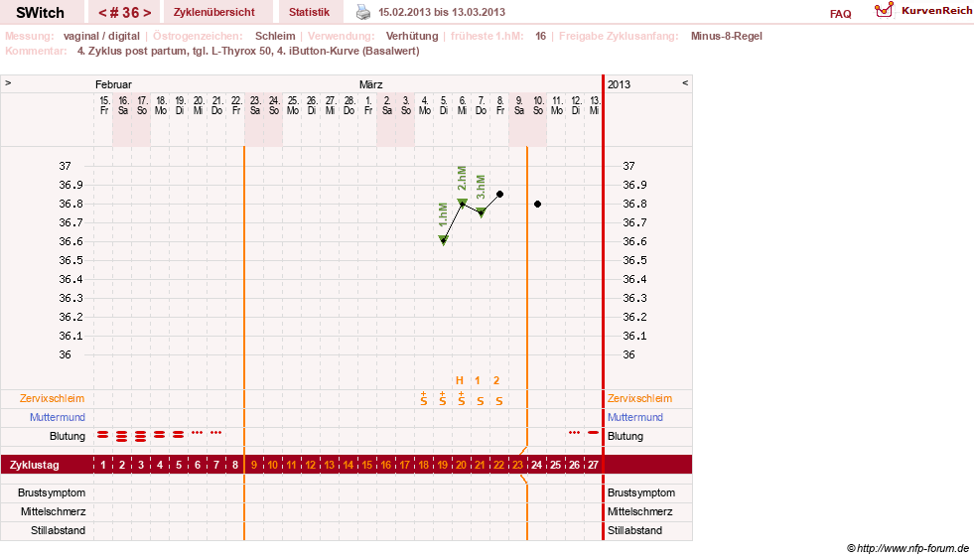The height and width of the screenshot is (560, 974).
Task: Click the date range 15.02.2013 bis 13.03.2013
Action: click(442, 12)
